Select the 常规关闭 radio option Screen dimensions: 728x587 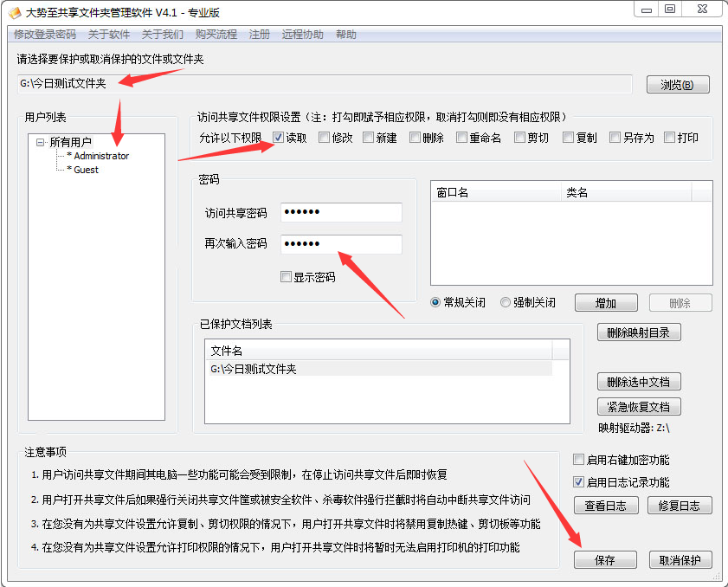(x=436, y=303)
